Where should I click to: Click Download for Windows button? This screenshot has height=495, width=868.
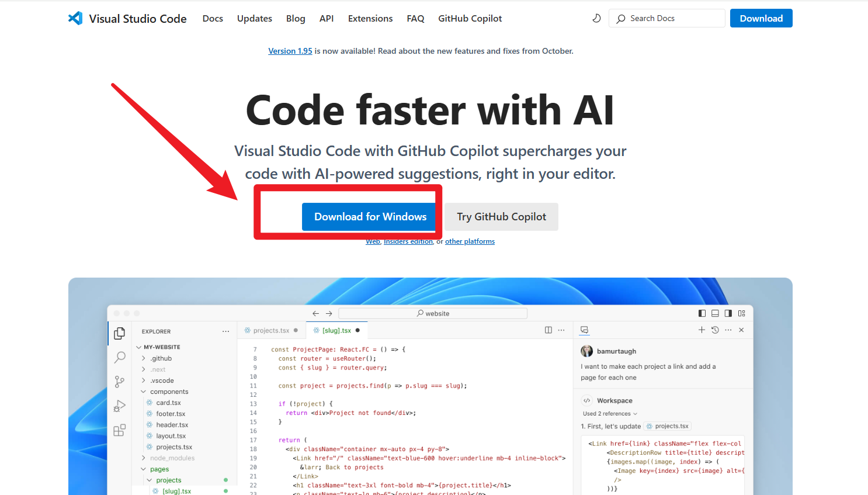(x=370, y=217)
